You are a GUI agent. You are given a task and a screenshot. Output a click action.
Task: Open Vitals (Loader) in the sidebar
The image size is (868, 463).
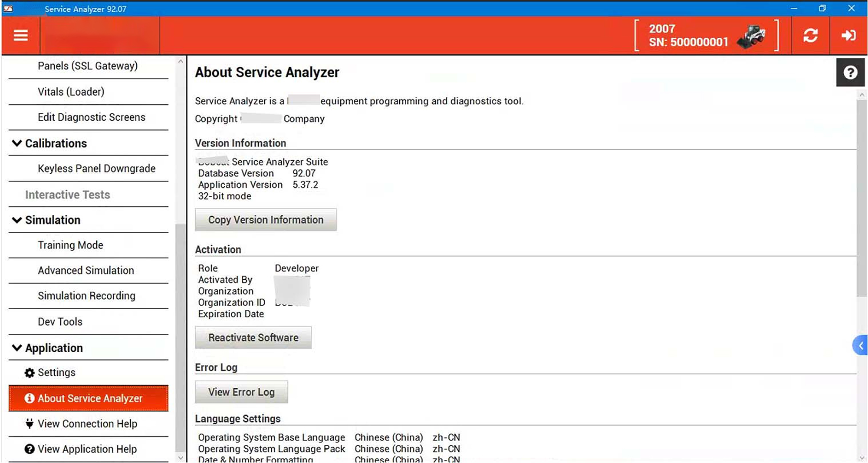point(71,92)
